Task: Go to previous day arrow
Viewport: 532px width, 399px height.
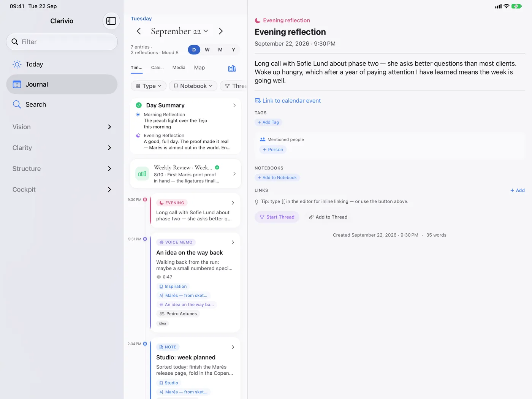Action: click(139, 31)
